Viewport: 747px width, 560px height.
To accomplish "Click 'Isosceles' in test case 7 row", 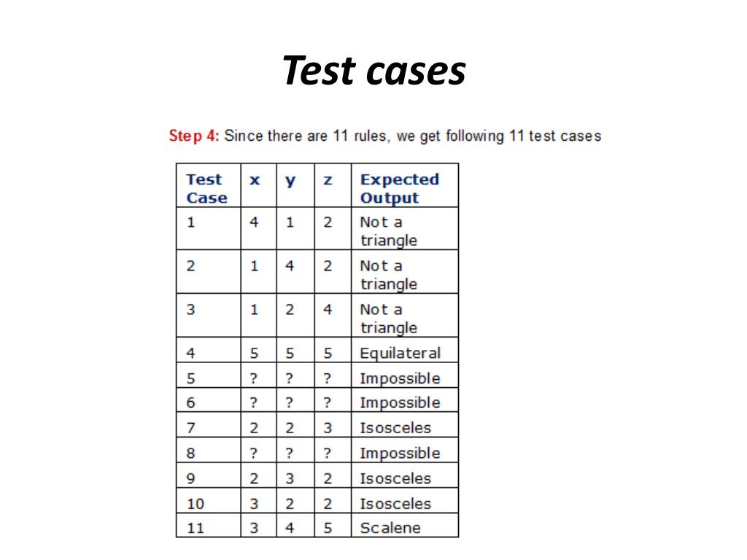I will (395, 428).
